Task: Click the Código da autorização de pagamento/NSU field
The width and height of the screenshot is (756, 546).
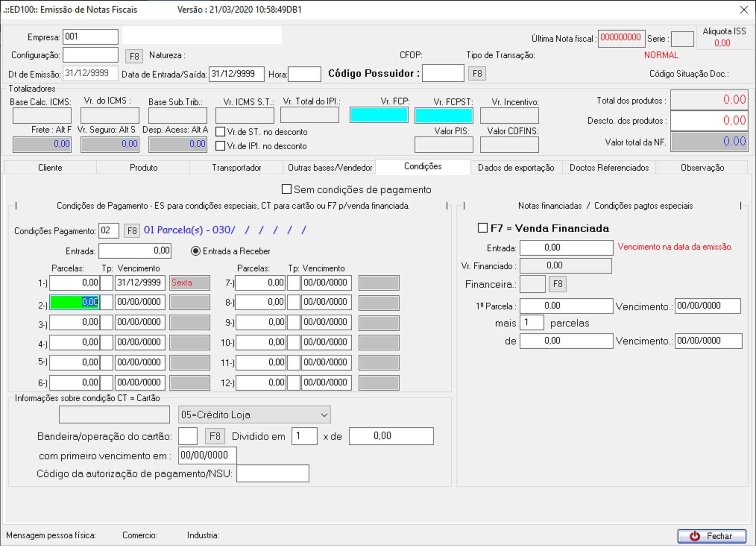Action: [x=272, y=474]
